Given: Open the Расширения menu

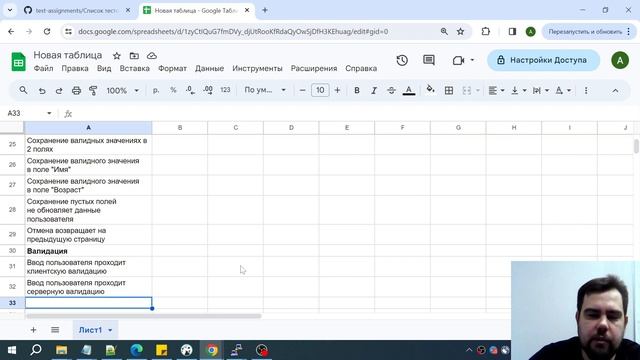Looking at the screenshot, I should (x=314, y=69).
